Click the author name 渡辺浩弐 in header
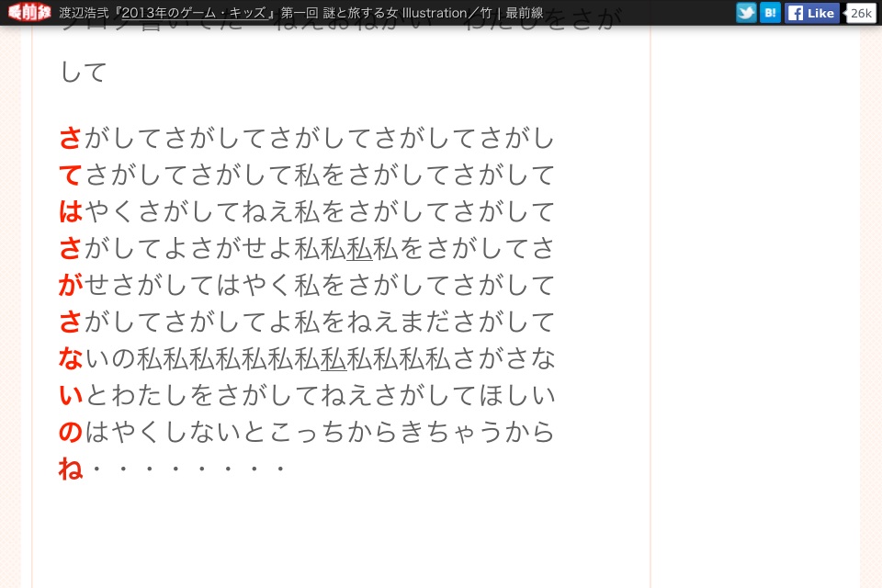Viewport: 882px width, 588px height. (x=85, y=13)
